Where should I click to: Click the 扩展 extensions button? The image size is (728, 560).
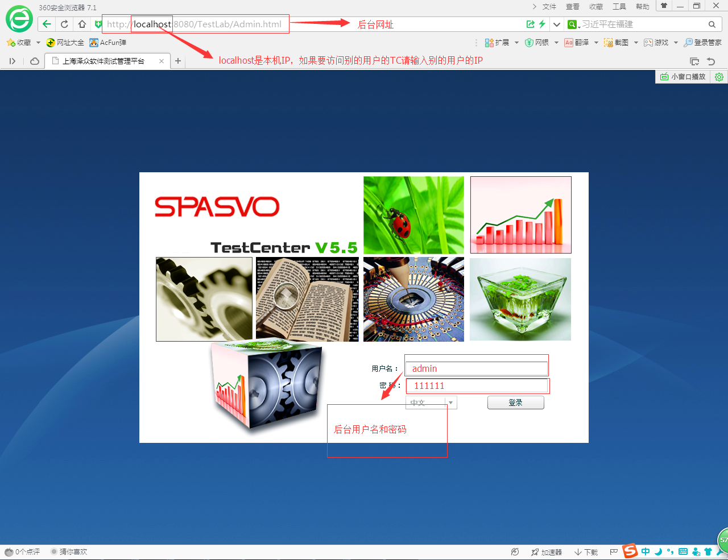pos(497,43)
